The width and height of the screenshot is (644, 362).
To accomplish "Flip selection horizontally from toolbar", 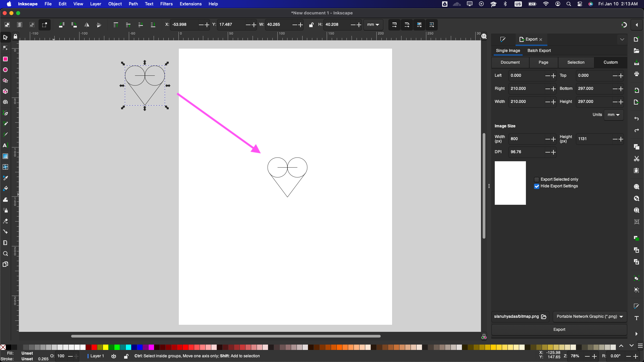I will coord(87,25).
